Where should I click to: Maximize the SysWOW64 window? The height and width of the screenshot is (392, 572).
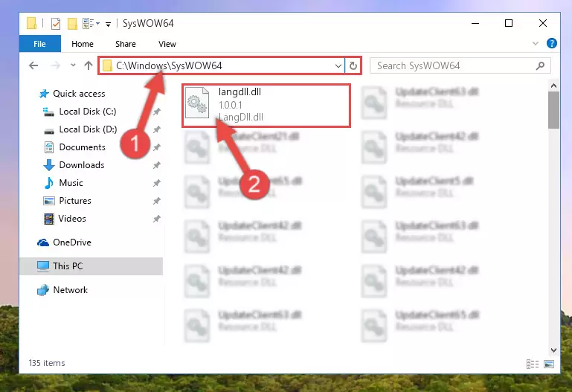509,24
